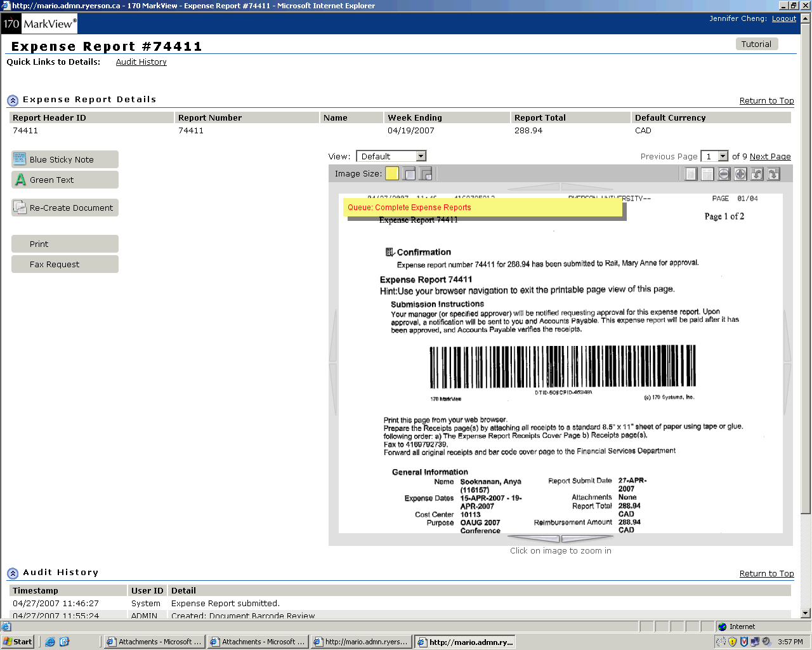Add a Blue Sticky Note annotation
Viewport: 812px width, 650px height.
point(65,159)
